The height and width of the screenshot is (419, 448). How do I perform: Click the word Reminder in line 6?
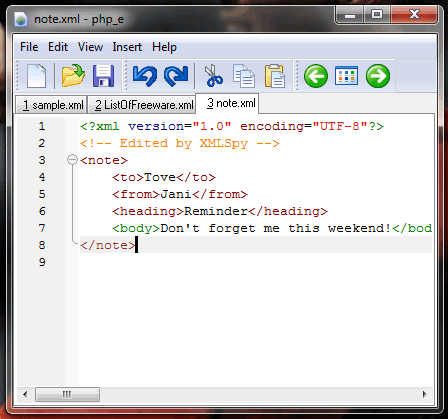(216, 211)
